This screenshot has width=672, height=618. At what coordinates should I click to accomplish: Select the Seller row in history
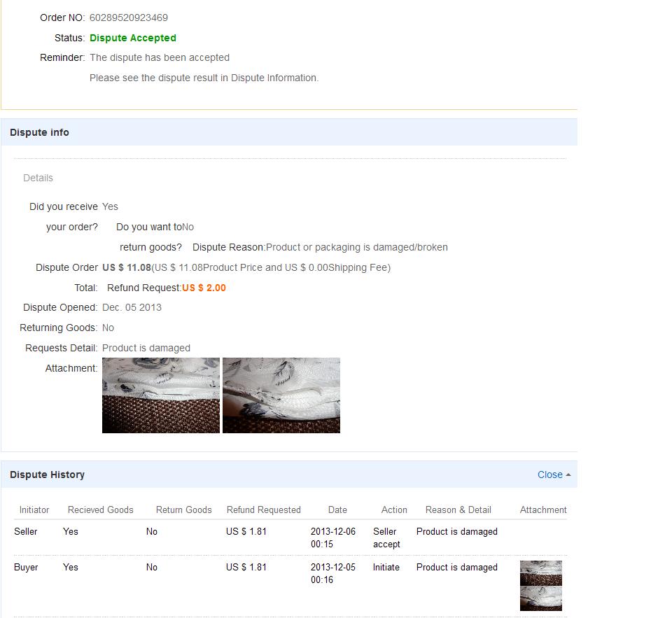[26, 531]
